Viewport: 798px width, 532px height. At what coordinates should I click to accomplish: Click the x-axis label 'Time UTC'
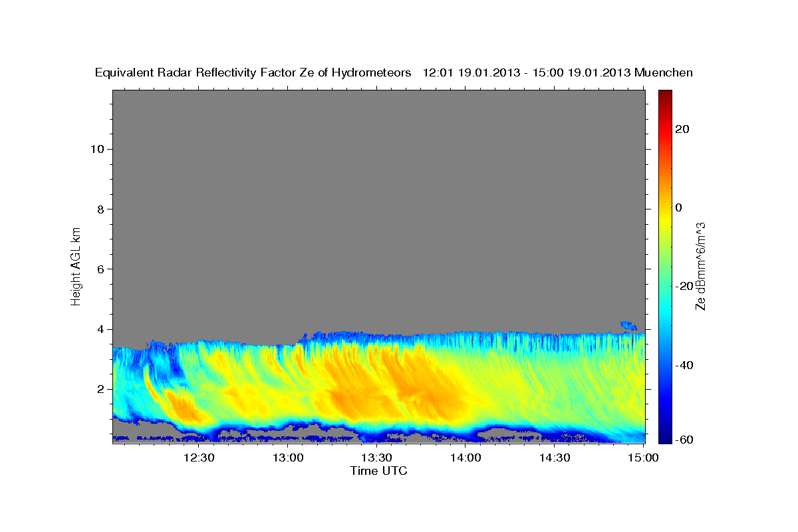point(378,471)
